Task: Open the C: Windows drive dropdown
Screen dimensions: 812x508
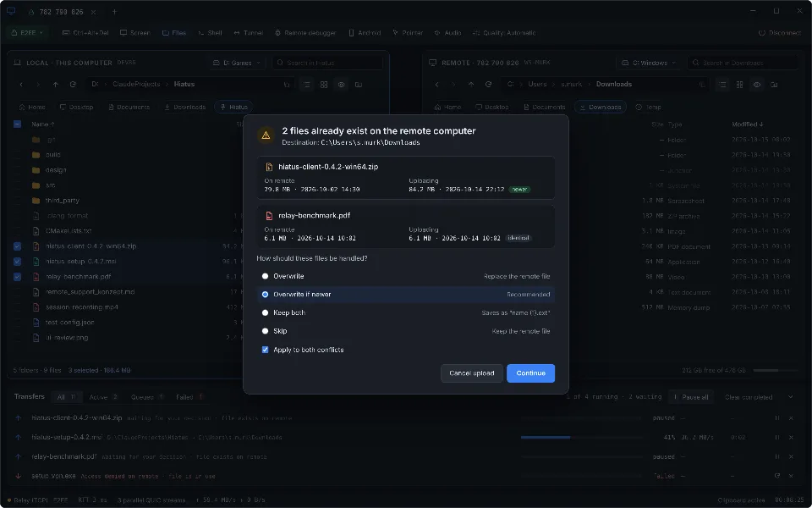Action: click(650, 63)
